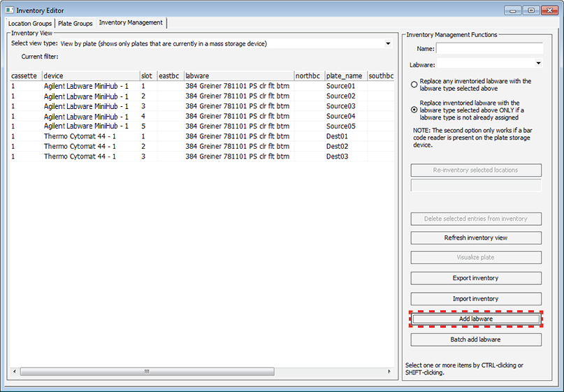Open the Labware dropdown list
The image size is (564, 392).
pos(538,64)
